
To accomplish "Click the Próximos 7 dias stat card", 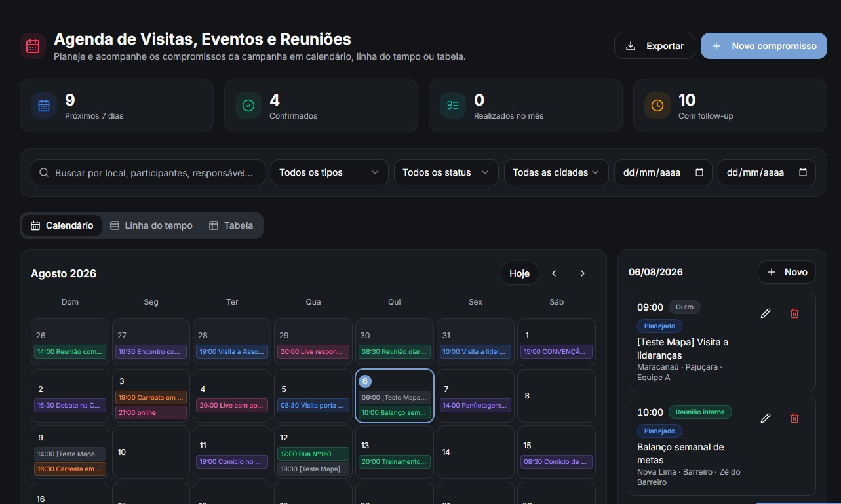I will (x=117, y=106).
